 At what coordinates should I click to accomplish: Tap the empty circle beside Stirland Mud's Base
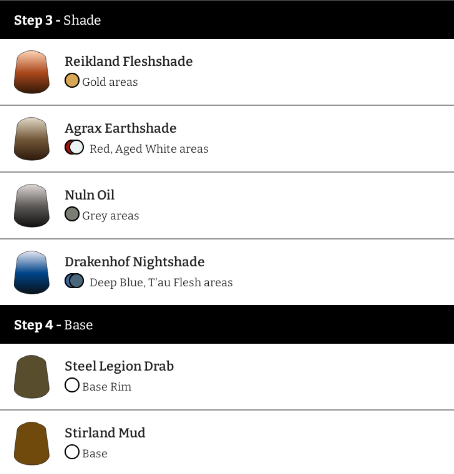[72, 452]
